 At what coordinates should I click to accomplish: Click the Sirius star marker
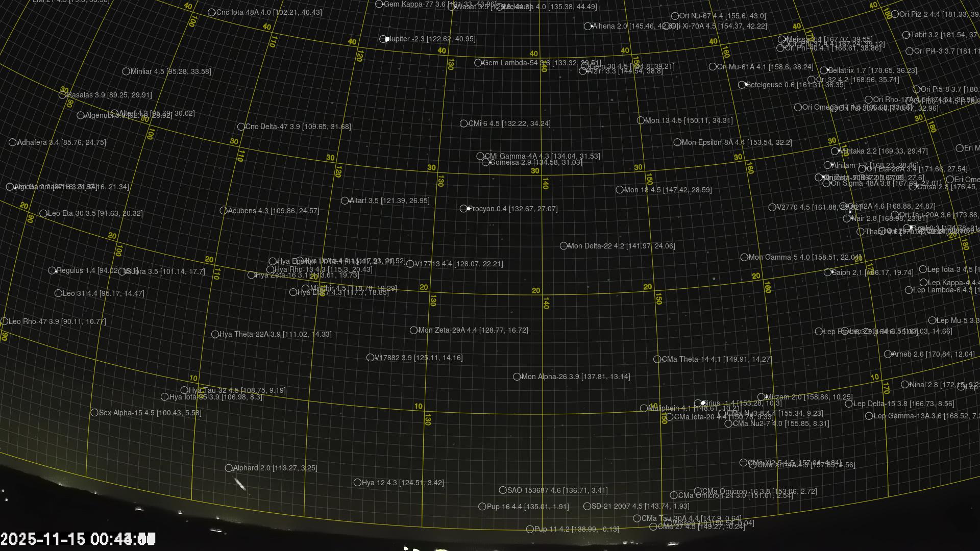pos(698,404)
